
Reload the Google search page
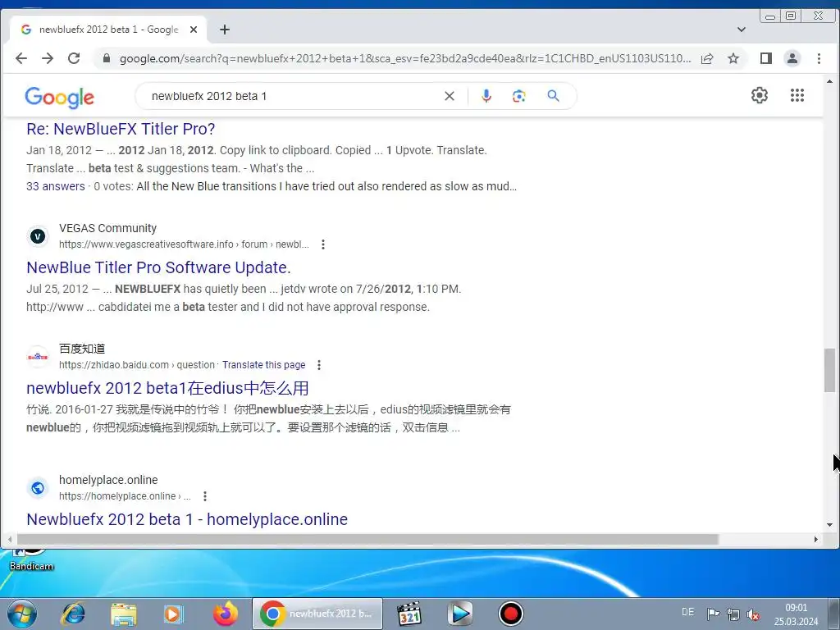[74, 58]
